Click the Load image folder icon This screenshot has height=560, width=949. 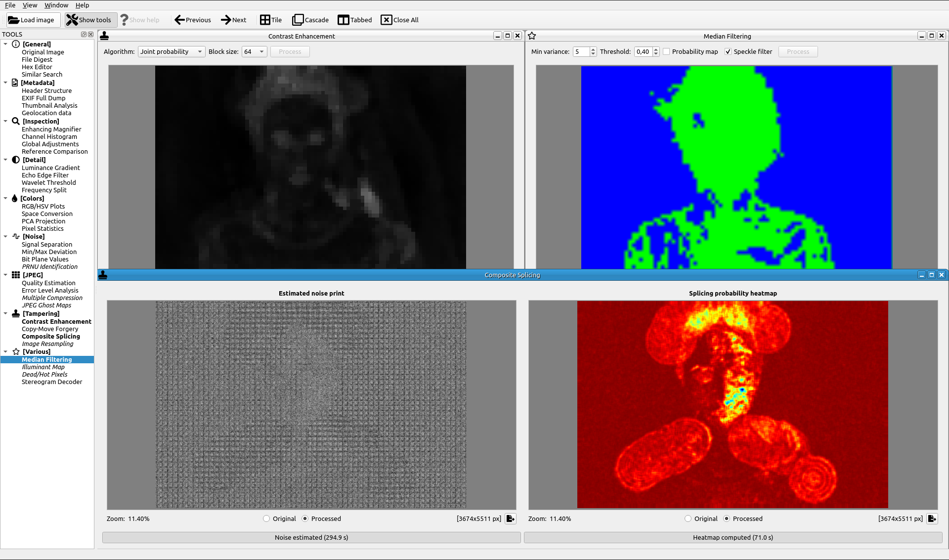tap(13, 20)
